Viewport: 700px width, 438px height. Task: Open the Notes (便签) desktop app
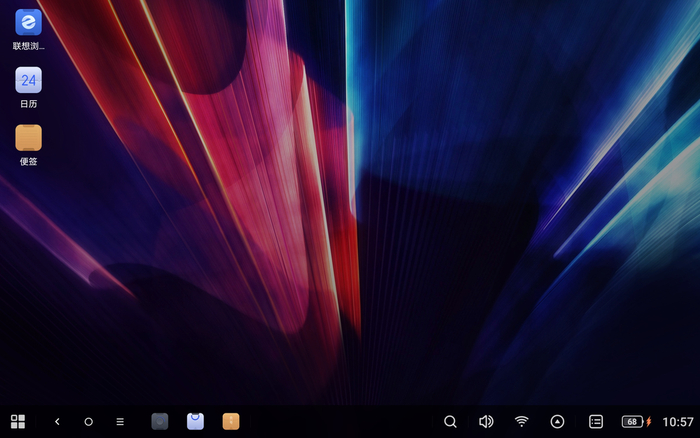coord(28,137)
